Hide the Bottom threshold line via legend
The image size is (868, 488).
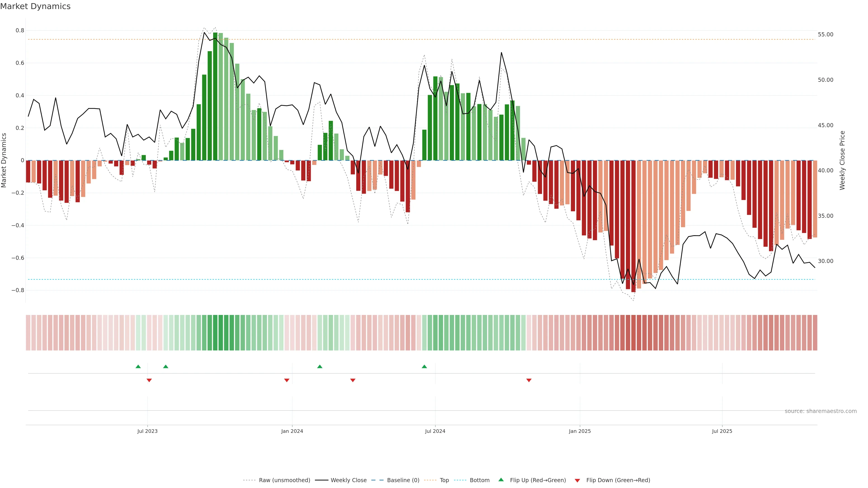point(479,480)
